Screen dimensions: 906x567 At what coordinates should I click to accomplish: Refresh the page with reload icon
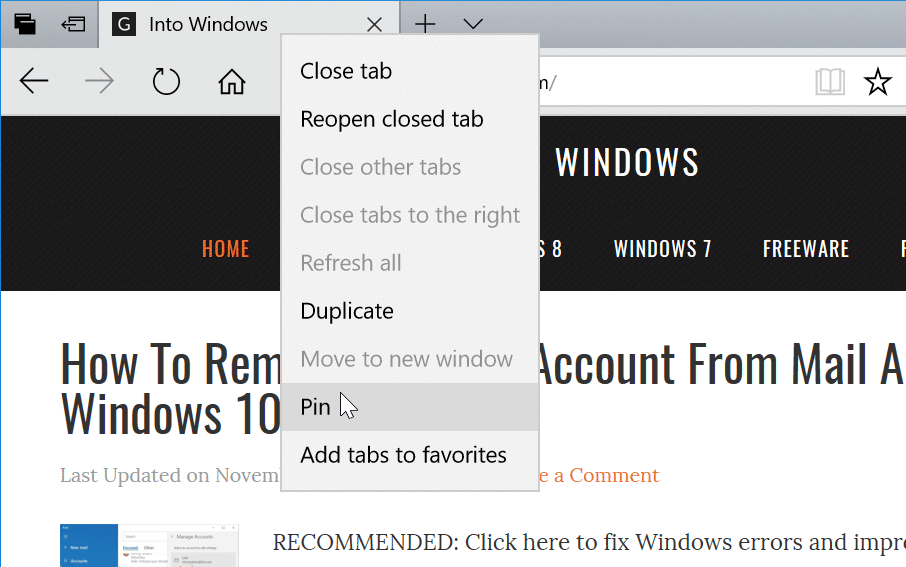coord(166,81)
